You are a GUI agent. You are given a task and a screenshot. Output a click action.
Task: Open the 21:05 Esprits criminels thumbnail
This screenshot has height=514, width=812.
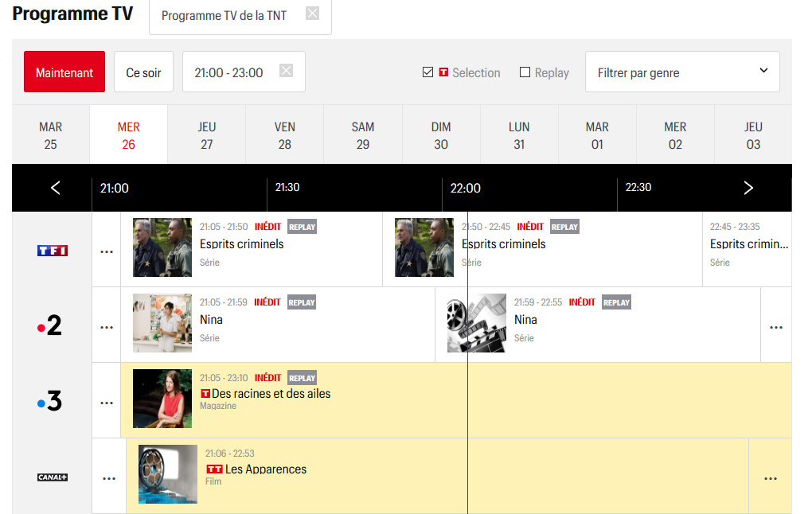[162, 247]
